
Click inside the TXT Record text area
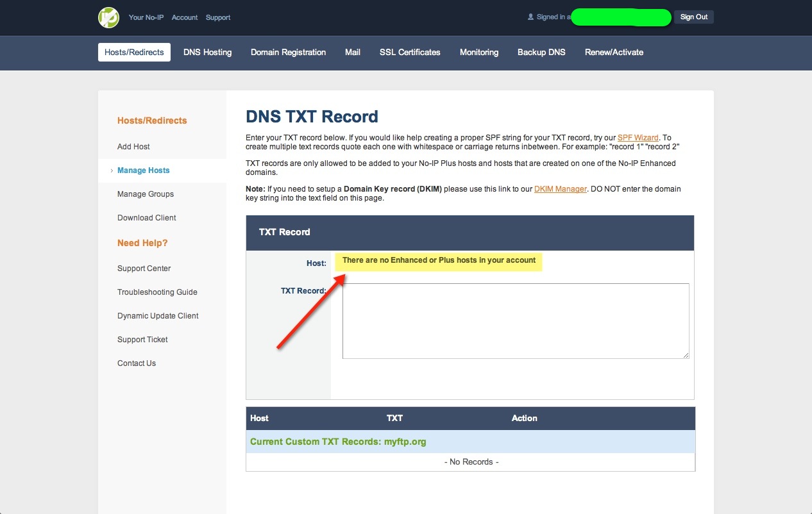click(516, 321)
